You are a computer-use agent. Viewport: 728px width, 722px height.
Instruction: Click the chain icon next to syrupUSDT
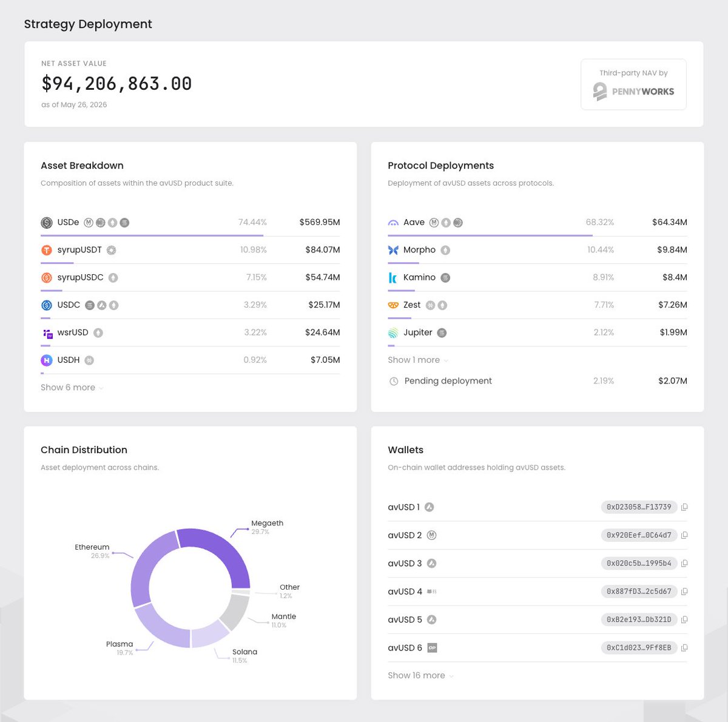[x=112, y=250]
